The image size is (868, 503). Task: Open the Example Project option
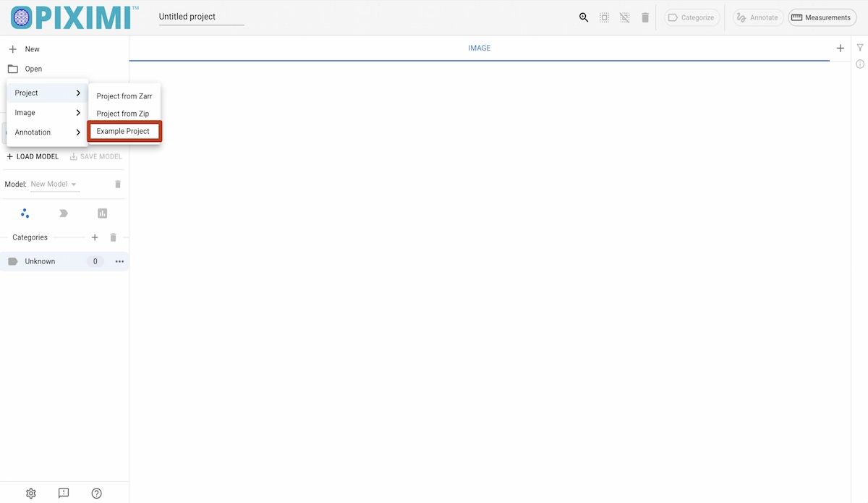(124, 131)
